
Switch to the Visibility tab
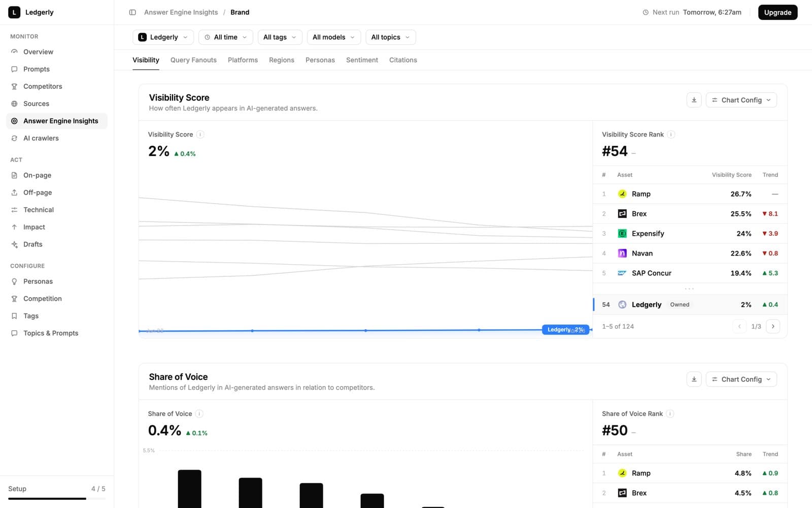click(x=146, y=60)
